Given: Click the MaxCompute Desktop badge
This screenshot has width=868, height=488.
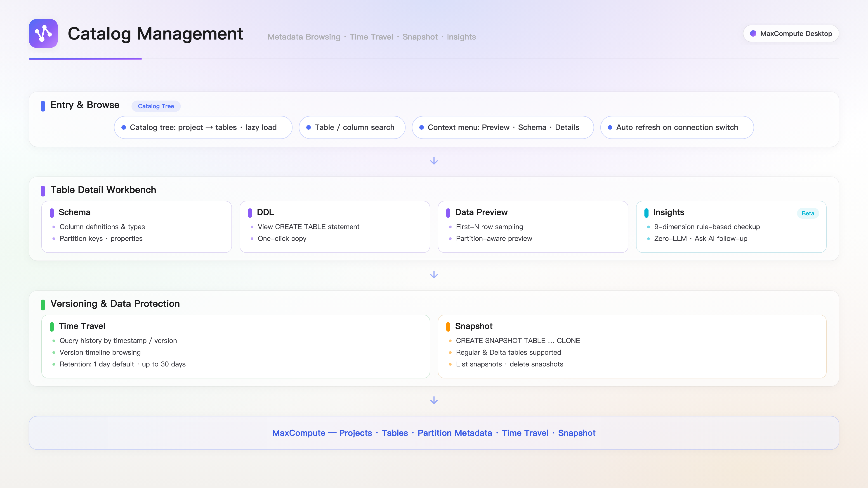Looking at the screenshot, I should click(791, 33).
